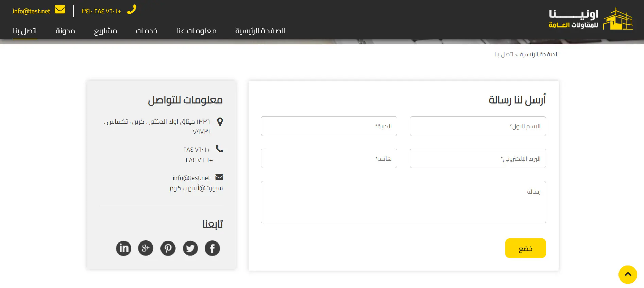Screen dimensions: 644x288
Task: Select the خدمات navigation item
Action: click(x=147, y=31)
